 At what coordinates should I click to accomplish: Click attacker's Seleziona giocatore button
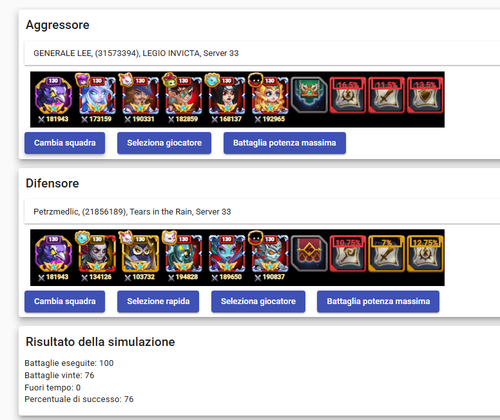tap(164, 143)
